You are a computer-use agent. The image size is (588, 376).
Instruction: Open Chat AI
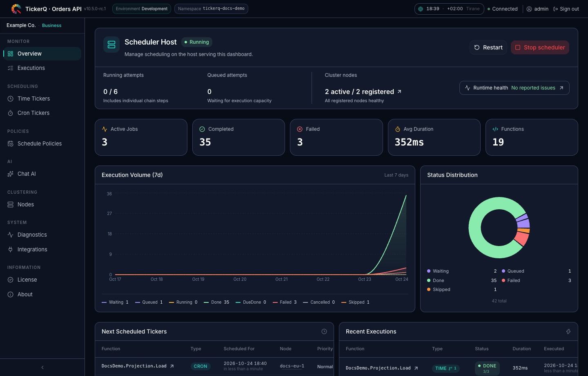[42, 174]
